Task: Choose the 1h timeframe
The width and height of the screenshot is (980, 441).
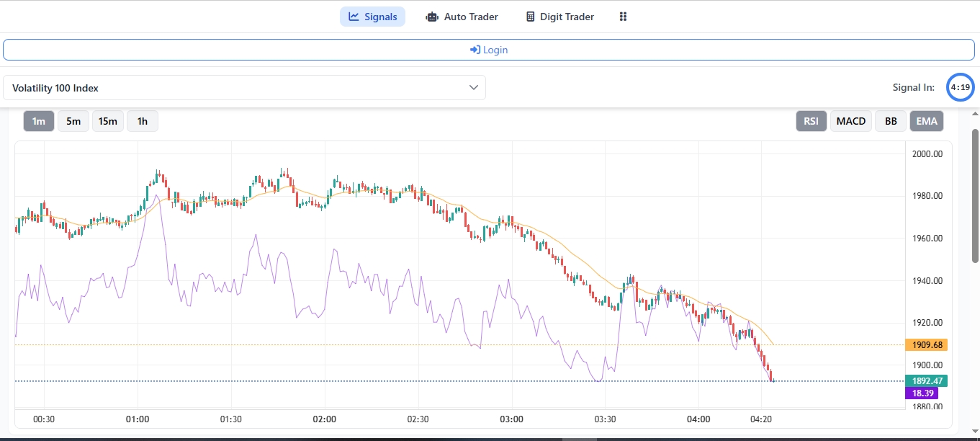Action: (143, 121)
